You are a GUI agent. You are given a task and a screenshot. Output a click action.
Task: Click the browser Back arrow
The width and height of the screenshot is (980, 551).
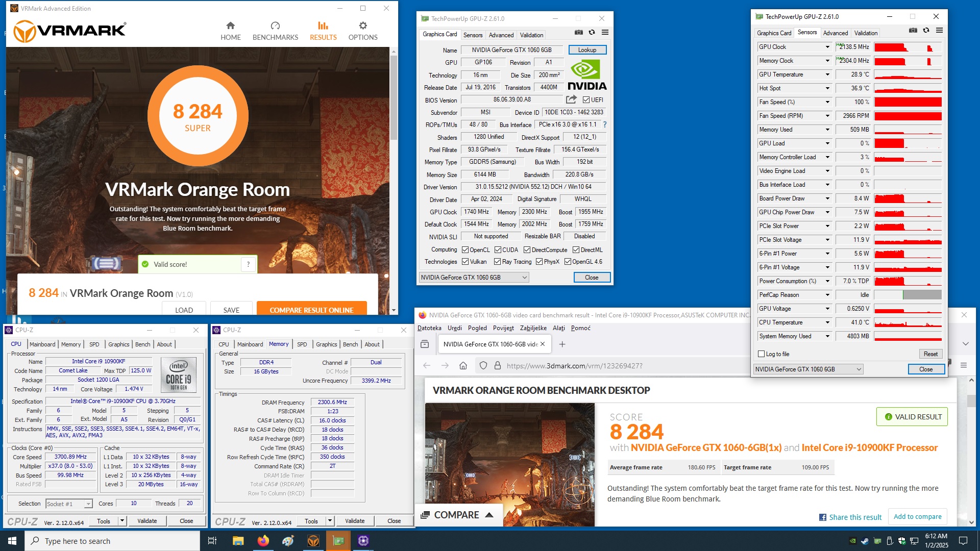pos(427,365)
